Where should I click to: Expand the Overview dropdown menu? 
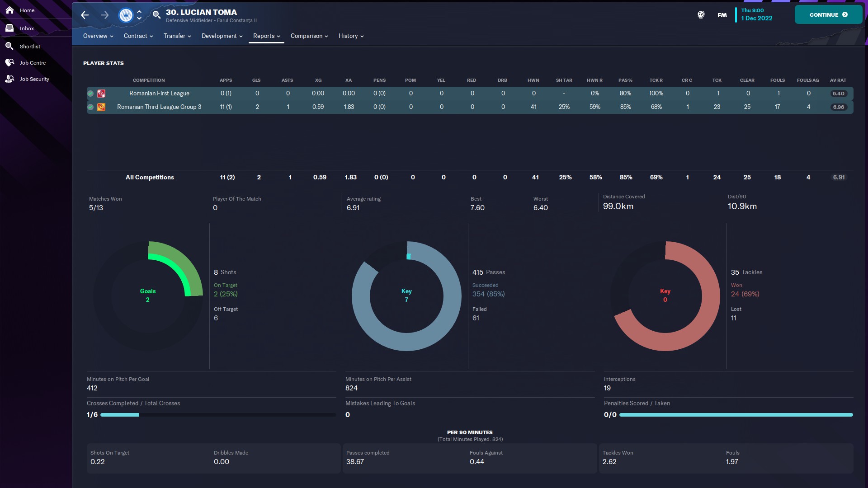(98, 36)
